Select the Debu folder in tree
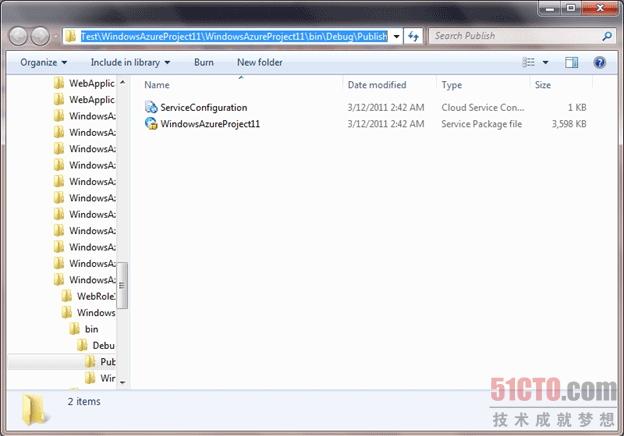 (x=103, y=345)
